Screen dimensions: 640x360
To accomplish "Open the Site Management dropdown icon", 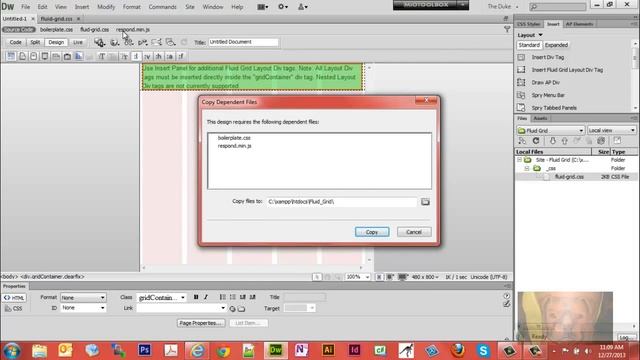I will (302, 7).
